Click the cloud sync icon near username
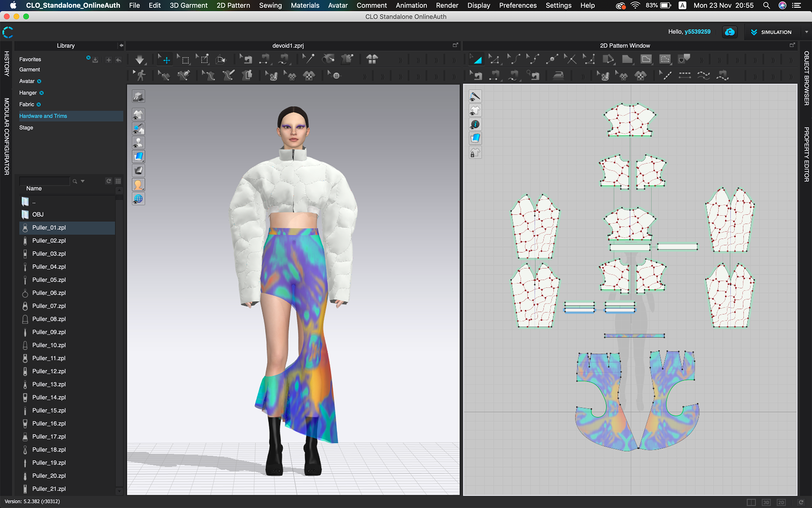The width and height of the screenshot is (812, 508). (730, 32)
